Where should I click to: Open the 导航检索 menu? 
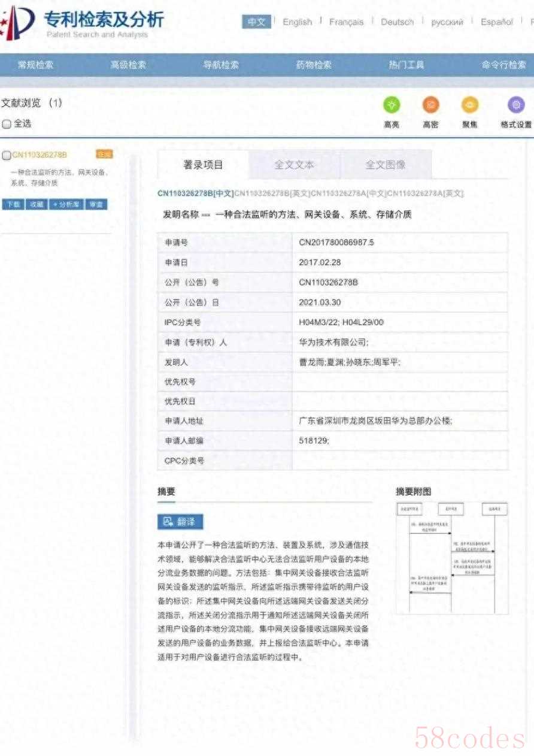point(221,65)
